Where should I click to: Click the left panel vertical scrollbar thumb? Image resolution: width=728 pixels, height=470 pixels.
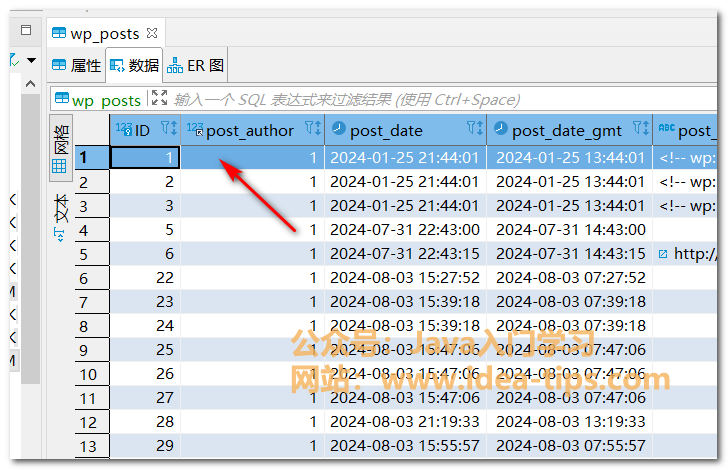(x=31, y=238)
